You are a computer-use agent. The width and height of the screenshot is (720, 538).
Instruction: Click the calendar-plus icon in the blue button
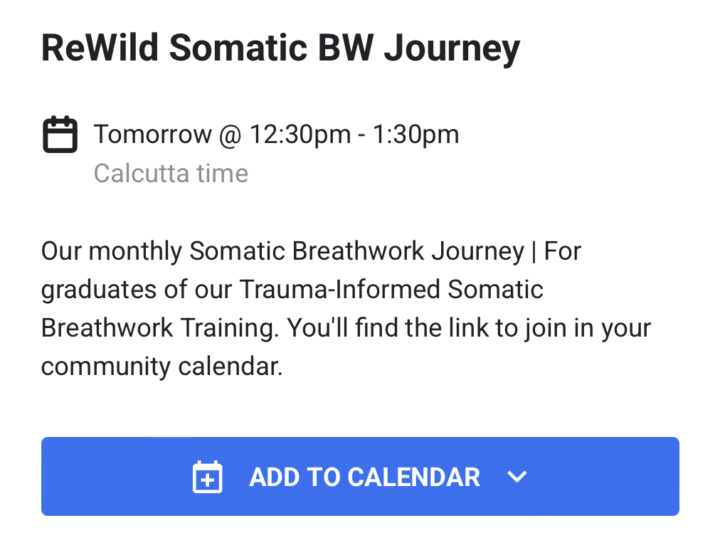click(208, 477)
